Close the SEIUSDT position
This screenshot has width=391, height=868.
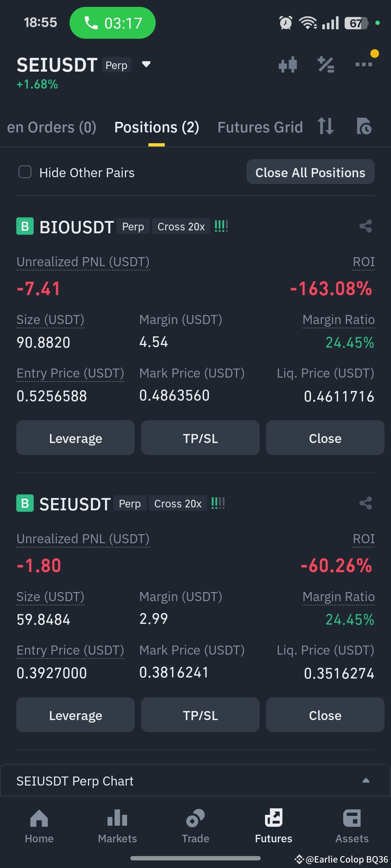pyautogui.click(x=325, y=715)
